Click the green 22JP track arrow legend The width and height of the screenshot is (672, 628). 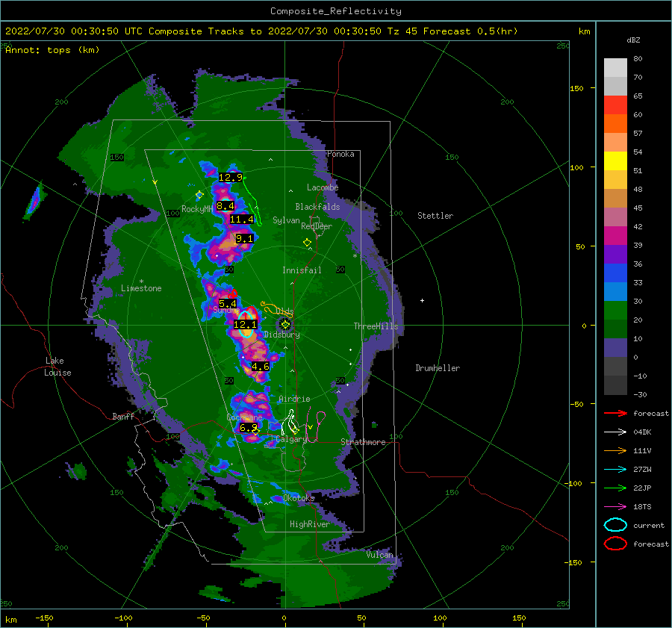coord(615,488)
